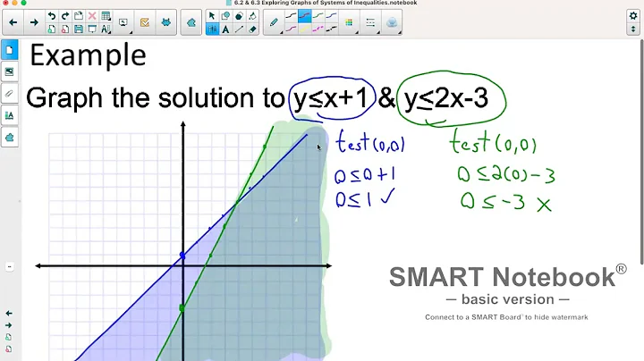Screen dimensions: 644x361
Task: Open the Properties sidebar tab
Action: [x=10, y=115]
